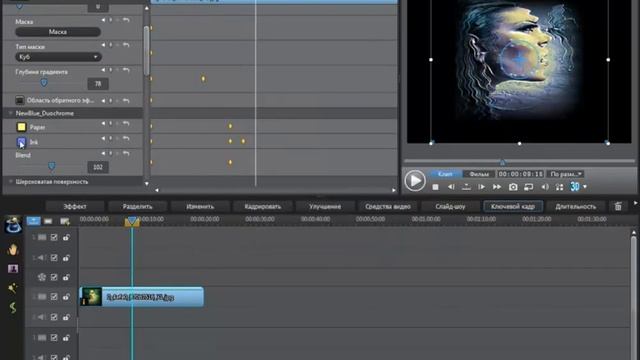Image resolution: width=640 pixels, height=360 pixels.
Task: Click the keyframe timeline scroll-right arrow
Action: coord(393,190)
